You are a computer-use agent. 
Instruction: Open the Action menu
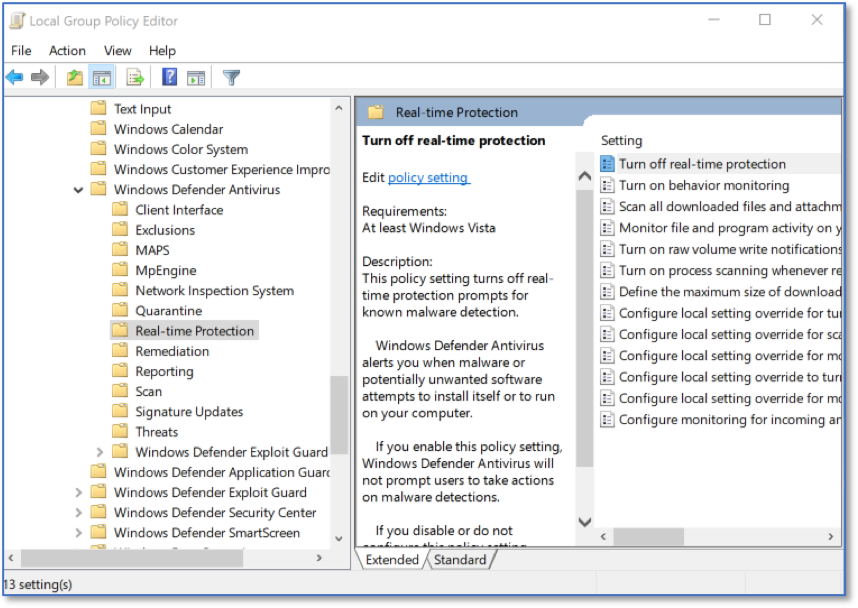pyautogui.click(x=67, y=51)
